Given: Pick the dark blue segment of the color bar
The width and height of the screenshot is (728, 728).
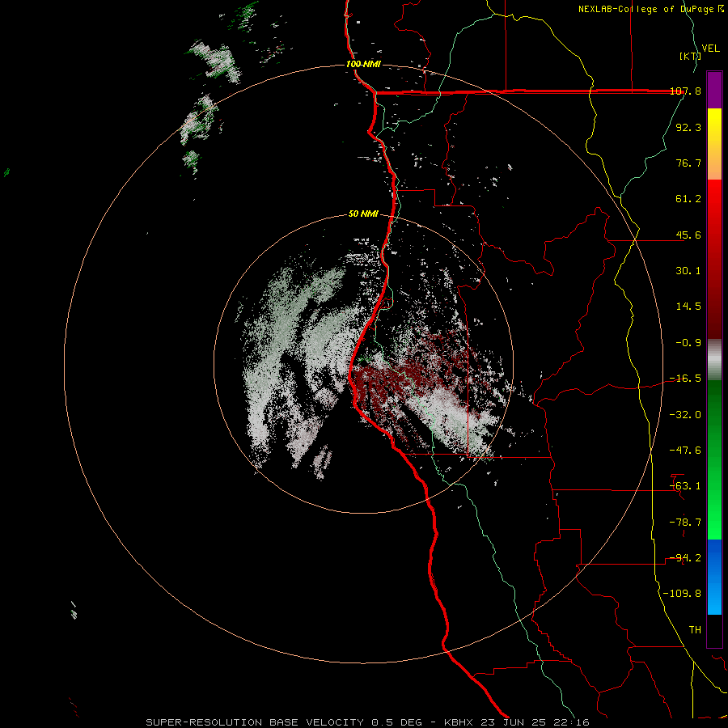Looking at the screenshot, I should (x=714, y=557).
